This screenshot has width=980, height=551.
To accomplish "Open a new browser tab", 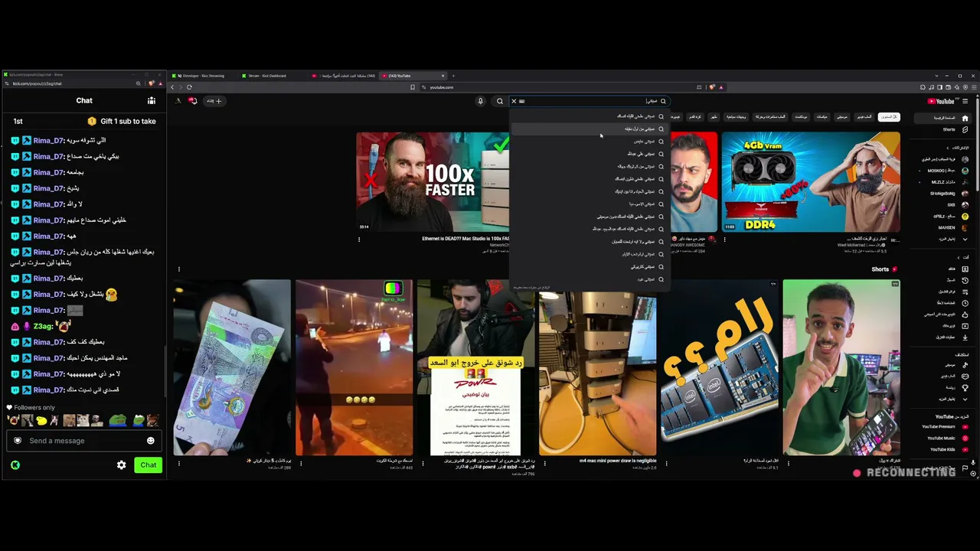I will coord(453,76).
